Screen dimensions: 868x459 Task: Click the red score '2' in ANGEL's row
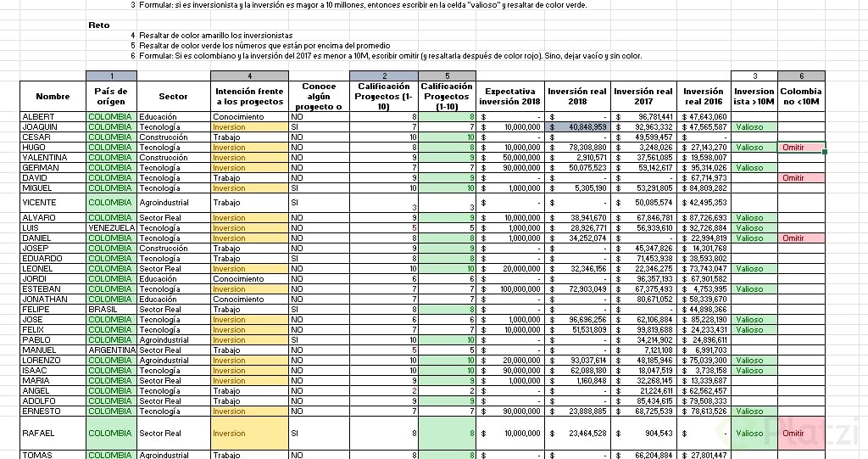point(384,391)
